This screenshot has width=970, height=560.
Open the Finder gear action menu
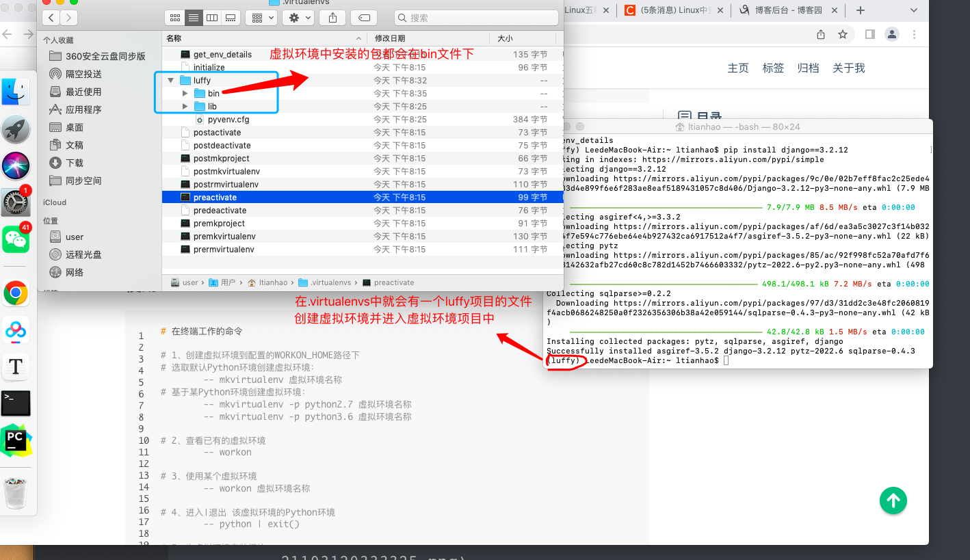[299, 18]
